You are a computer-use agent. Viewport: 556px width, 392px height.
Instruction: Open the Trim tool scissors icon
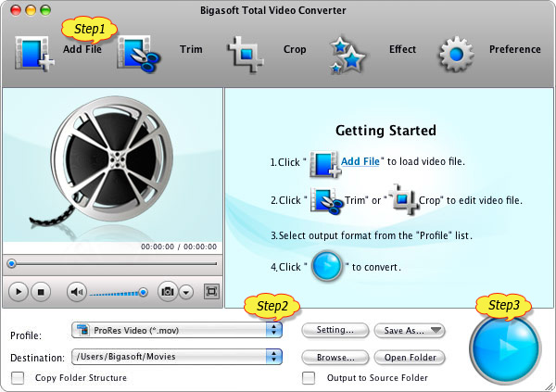(x=138, y=54)
